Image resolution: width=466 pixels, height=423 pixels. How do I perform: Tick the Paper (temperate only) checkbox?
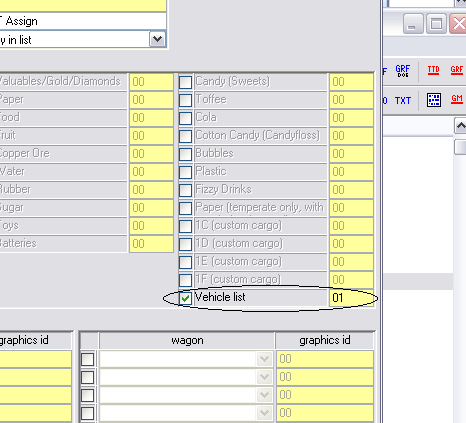tap(185, 208)
